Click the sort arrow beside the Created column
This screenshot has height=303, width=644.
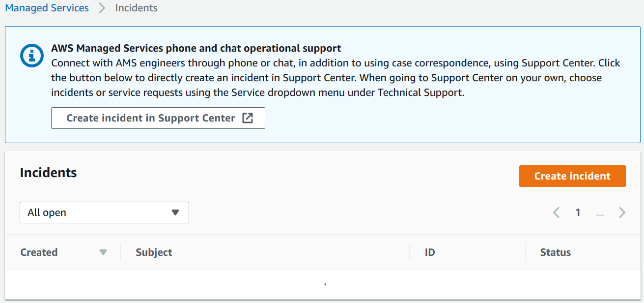(x=103, y=252)
